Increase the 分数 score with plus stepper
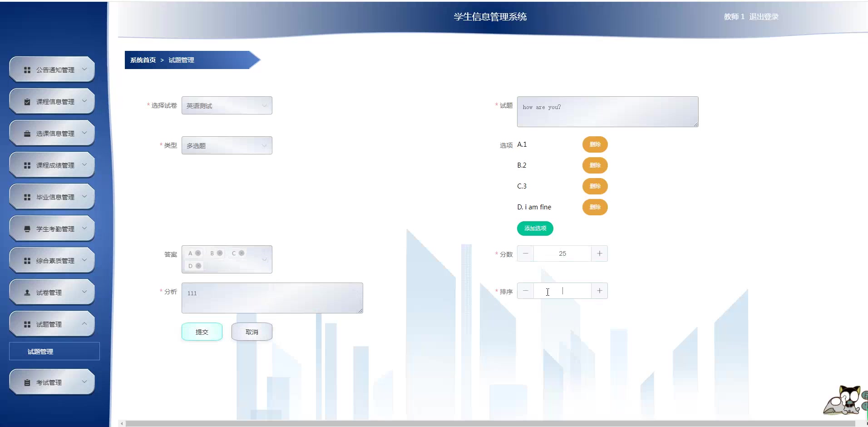The image size is (868, 427). [599, 253]
